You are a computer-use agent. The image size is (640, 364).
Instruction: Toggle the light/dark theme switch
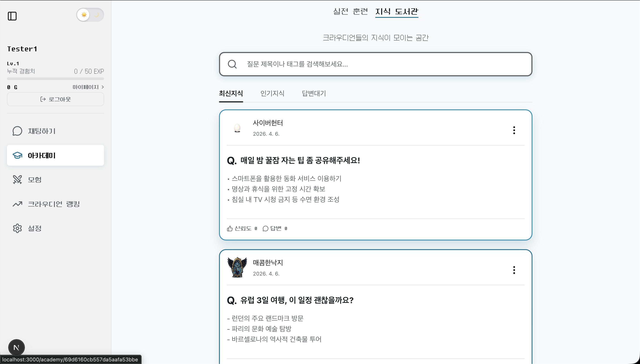click(90, 15)
